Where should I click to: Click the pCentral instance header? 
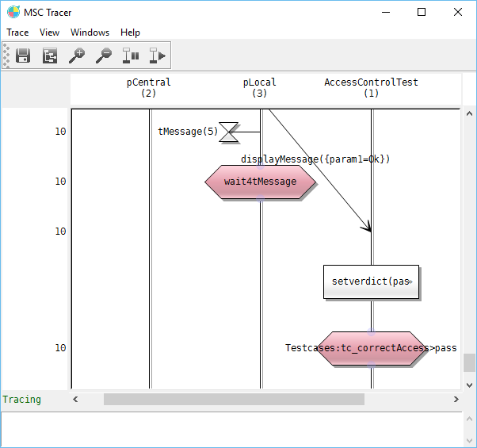pyautogui.click(x=148, y=87)
